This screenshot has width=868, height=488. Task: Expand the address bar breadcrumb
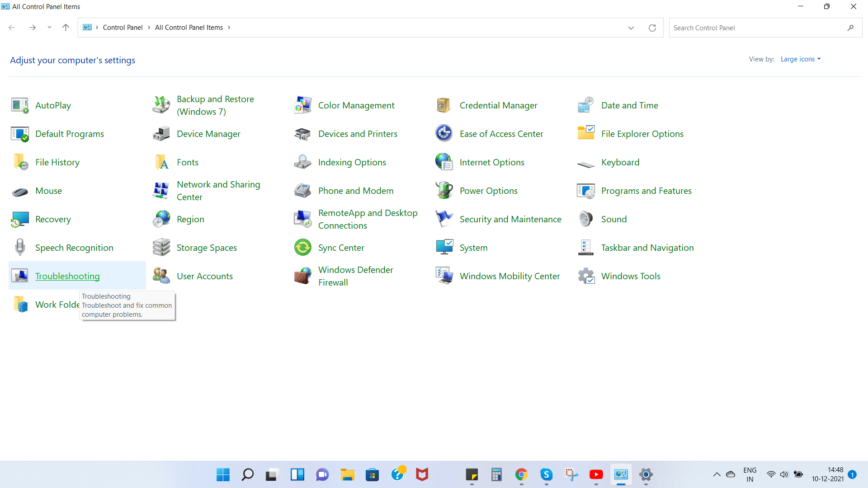click(x=631, y=28)
